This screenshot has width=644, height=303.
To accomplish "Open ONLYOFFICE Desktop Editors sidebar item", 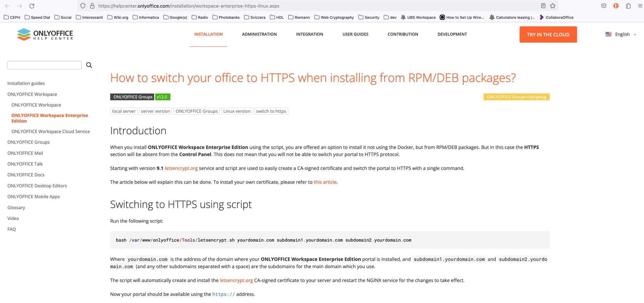I will (x=37, y=186).
